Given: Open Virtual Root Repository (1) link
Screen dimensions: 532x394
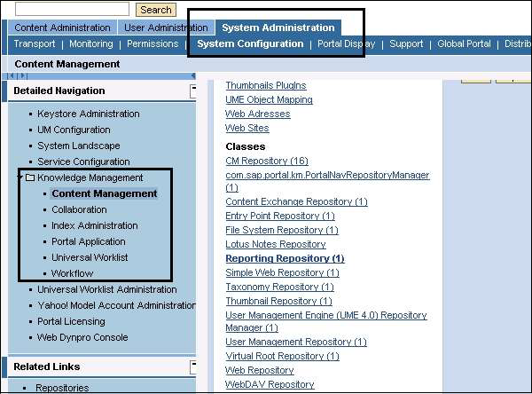Looking at the screenshot, I should click(282, 357).
